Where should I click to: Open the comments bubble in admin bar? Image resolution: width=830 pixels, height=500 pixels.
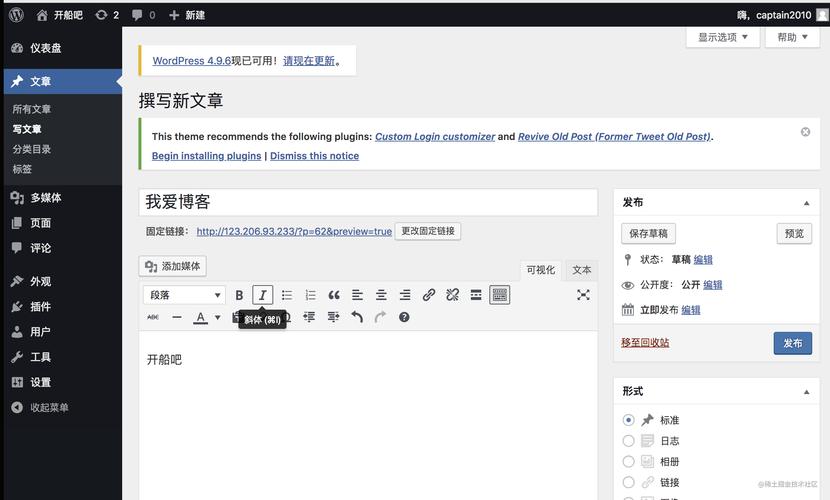tap(143, 15)
